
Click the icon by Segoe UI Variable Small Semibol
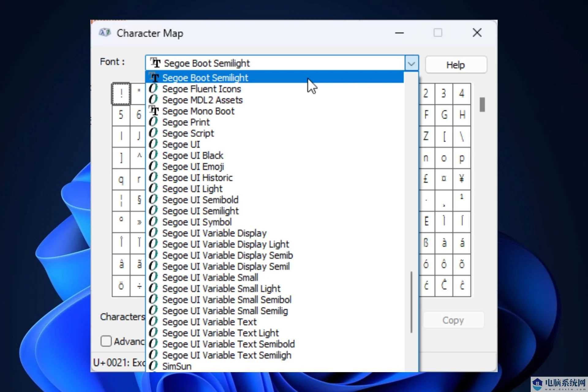click(x=153, y=299)
